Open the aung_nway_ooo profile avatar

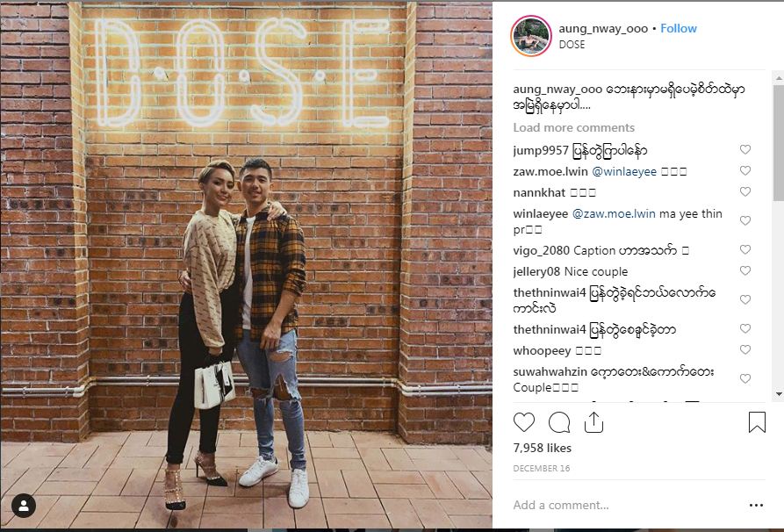pos(531,35)
